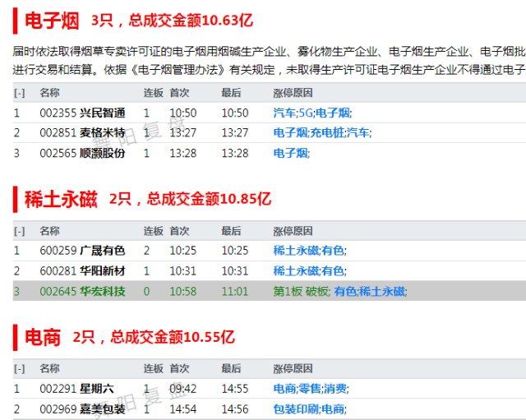Click 总成交金额10.85亿 summary text

(209, 199)
